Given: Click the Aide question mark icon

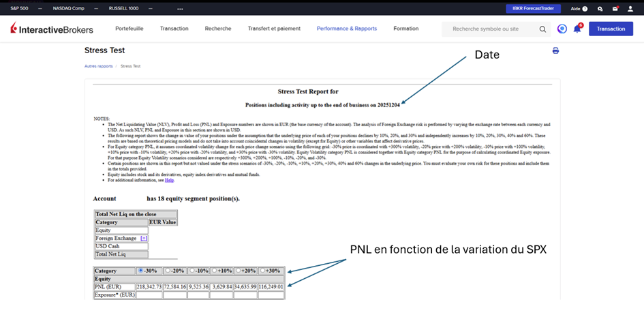Looking at the screenshot, I should [x=585, y=9].
